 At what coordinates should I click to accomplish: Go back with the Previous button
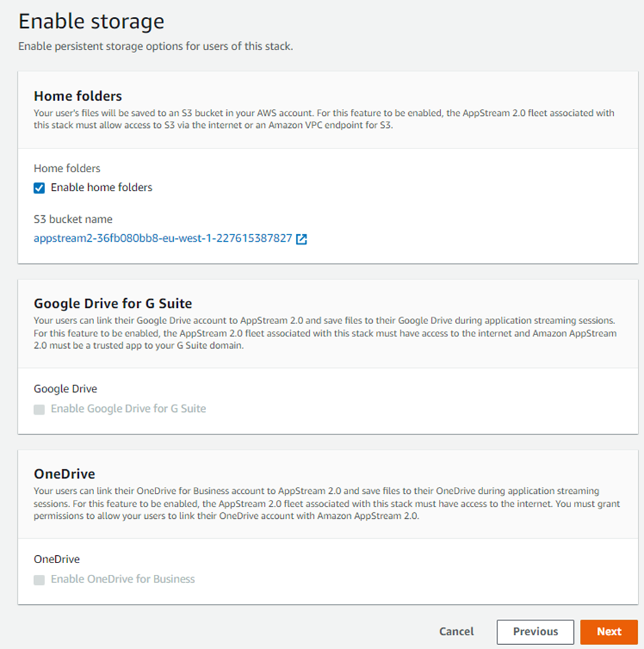click(535, 631)
